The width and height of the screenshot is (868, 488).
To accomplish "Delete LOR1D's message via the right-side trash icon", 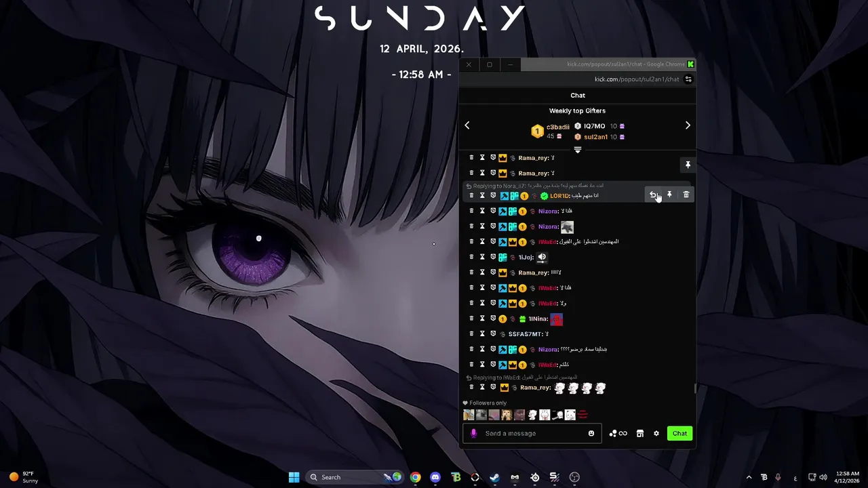I will [686, 195].
